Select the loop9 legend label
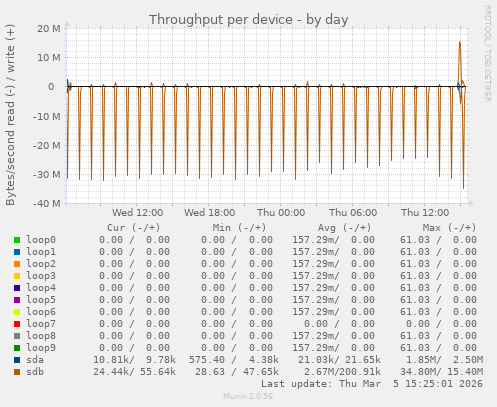This screenshot has width=497, height=407. [x=41, y=348]
